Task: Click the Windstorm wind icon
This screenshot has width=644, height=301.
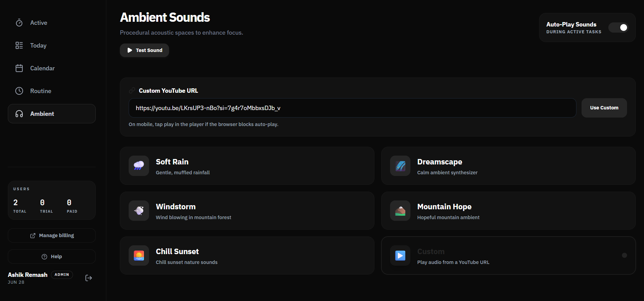Action: (139, 211)
